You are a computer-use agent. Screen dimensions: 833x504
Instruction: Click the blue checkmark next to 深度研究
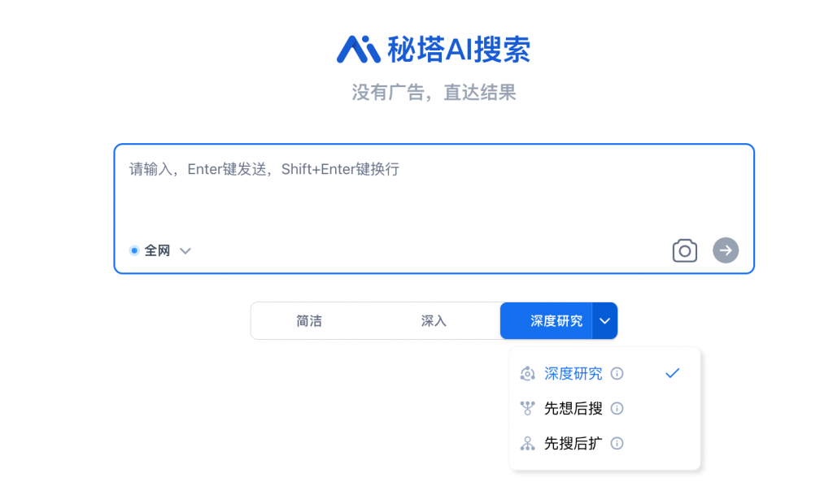(672, 373)
